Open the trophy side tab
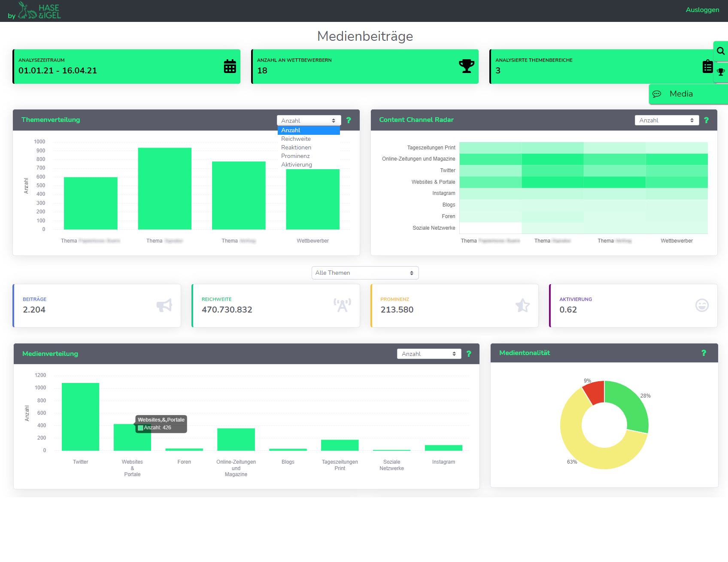This screenshot has width=728, height=562. [x=721, y=72]
